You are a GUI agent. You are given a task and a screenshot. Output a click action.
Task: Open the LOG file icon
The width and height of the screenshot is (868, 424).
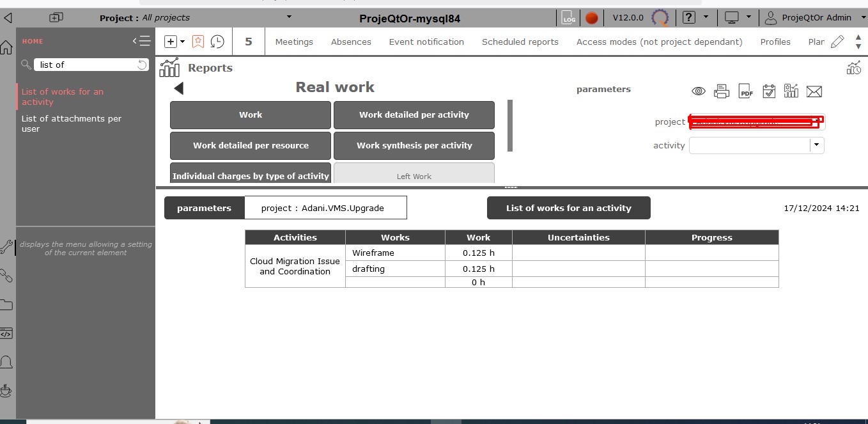click(568, 18)
